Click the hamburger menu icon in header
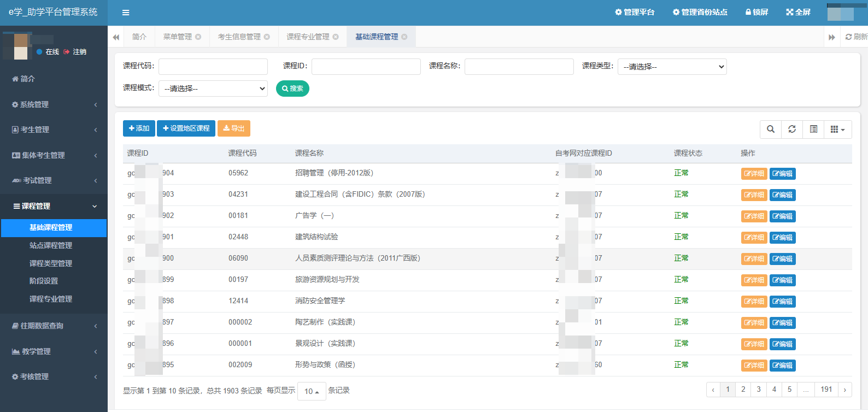The image size is (868, 412). pyautogui.click(x=126, y=13)
